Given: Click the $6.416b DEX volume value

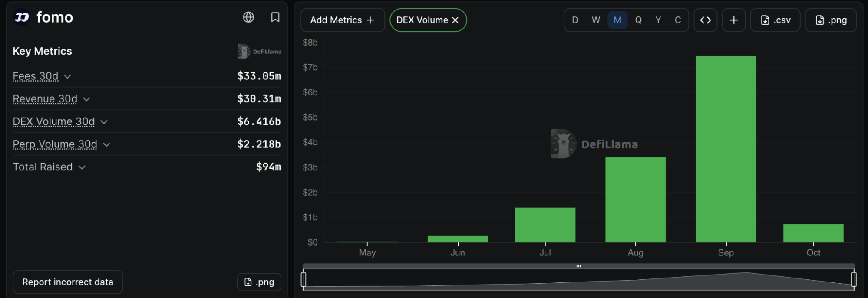Looking at the screenshot, I should [x=259, y=121].
